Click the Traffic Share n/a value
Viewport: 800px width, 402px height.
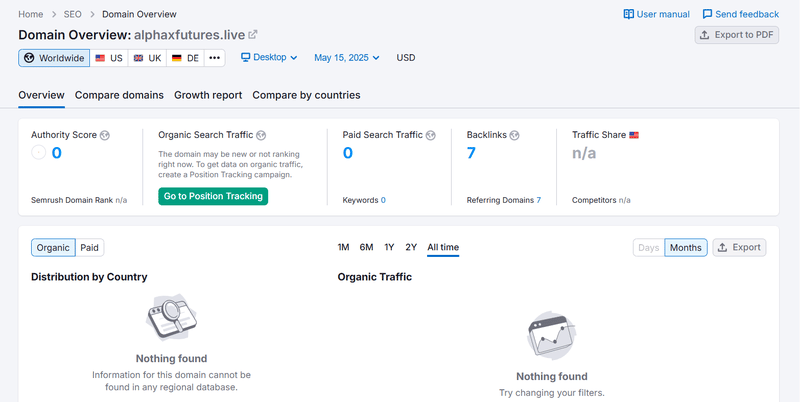584,153
